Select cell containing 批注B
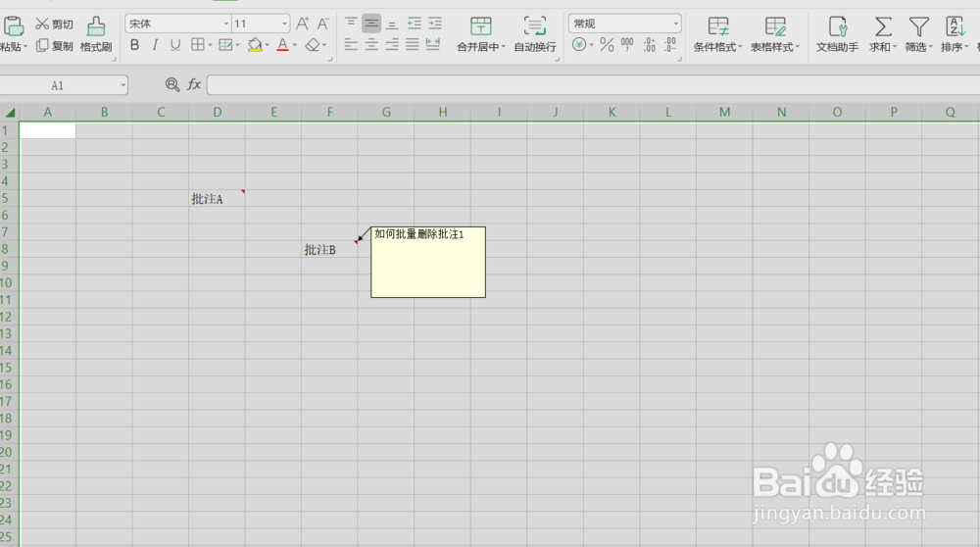The height and width of the screenshot is (547, 980). (x=330, y=249)
